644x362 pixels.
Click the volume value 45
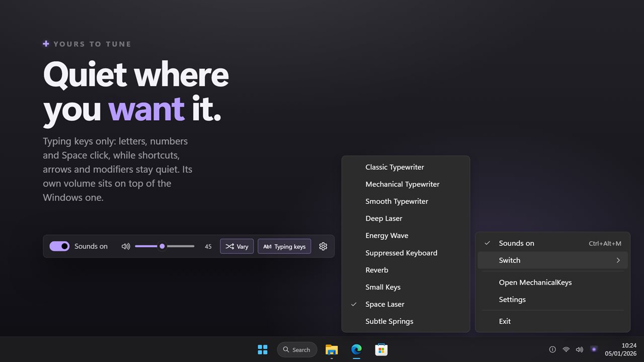click(x=208, y=247)
